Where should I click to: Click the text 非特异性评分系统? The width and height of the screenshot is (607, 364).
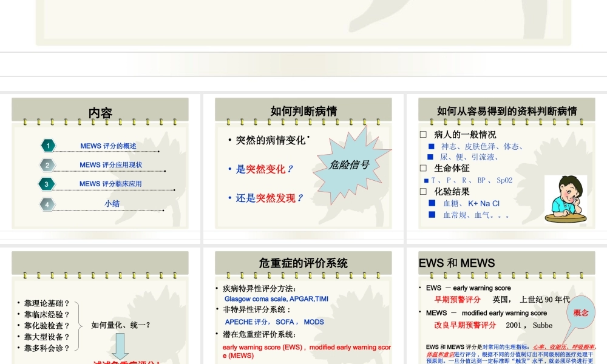tap(257, 309)
